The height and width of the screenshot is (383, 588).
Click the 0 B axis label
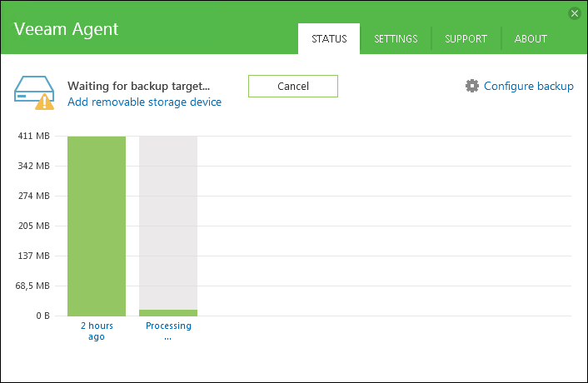[42, 316]
